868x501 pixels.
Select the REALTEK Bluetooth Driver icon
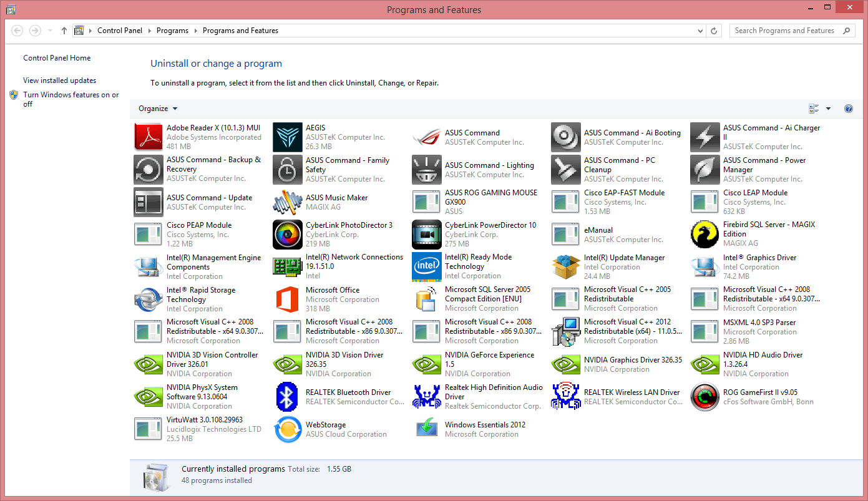coord(288,397)
